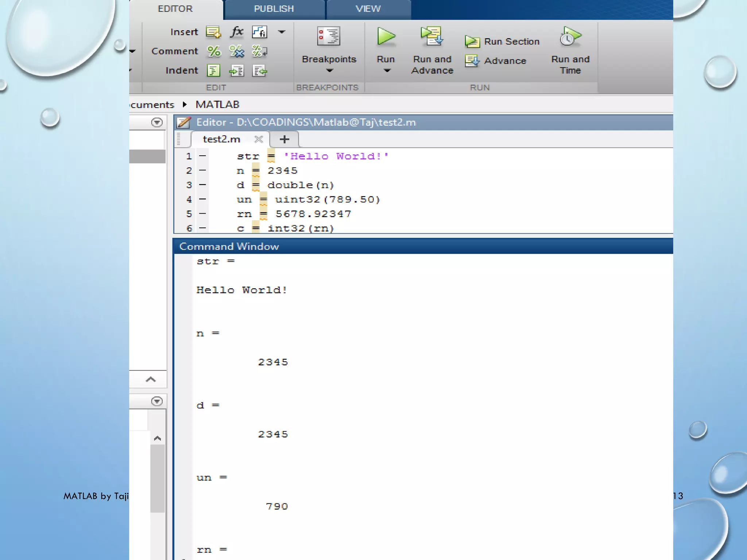This screenshot has height=560, width=747.
Task: Set breakpoint on line 4 dash
Action: (x=203, y=199)
